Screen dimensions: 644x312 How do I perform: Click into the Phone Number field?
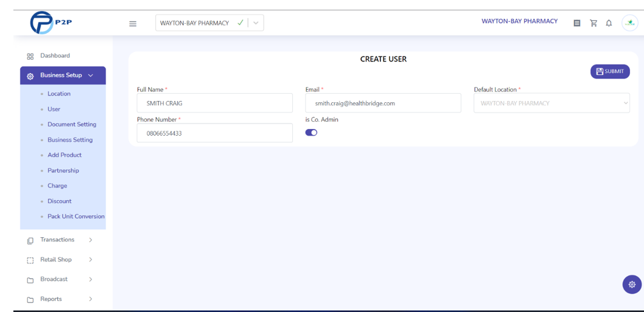pyautogui.click(x=215, y=133)
